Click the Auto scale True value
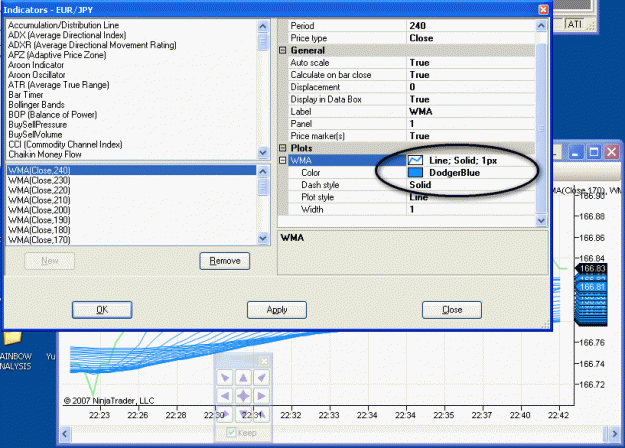Viewport: 625px width, 448px height. (471, 63)
